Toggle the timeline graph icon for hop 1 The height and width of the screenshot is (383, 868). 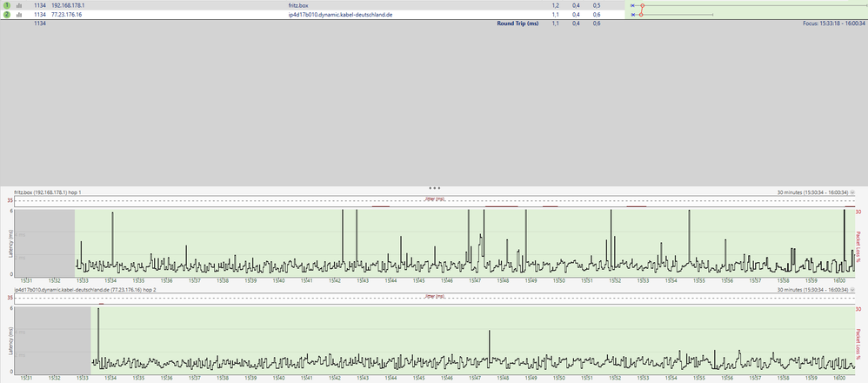point(18,5)
